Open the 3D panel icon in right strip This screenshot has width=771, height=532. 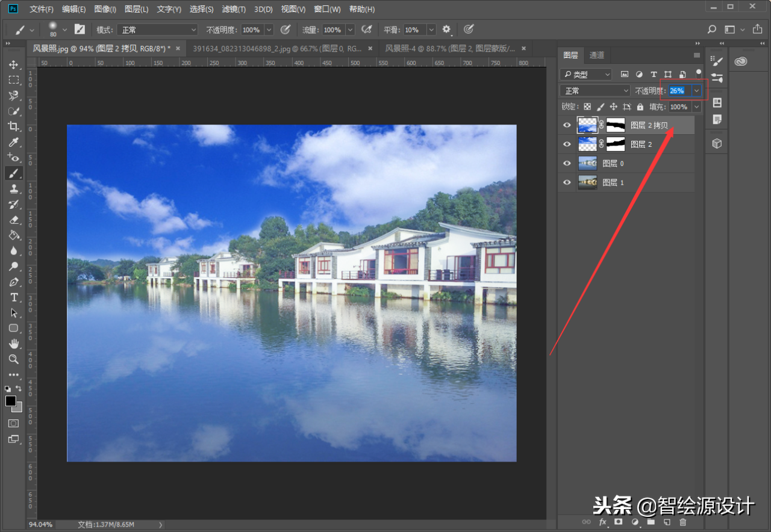click(x=717, y=144)
